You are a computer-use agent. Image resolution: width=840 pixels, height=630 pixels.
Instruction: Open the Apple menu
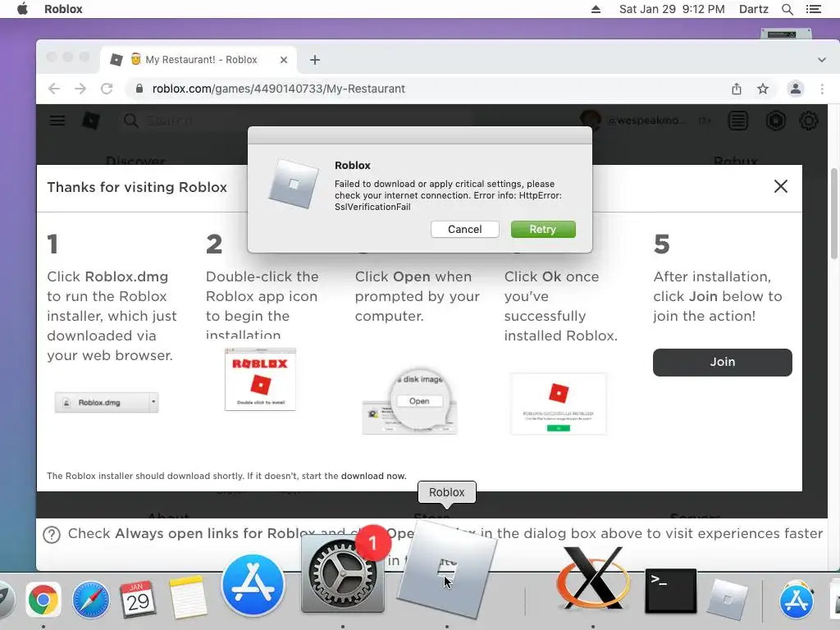tap(22, 9)
